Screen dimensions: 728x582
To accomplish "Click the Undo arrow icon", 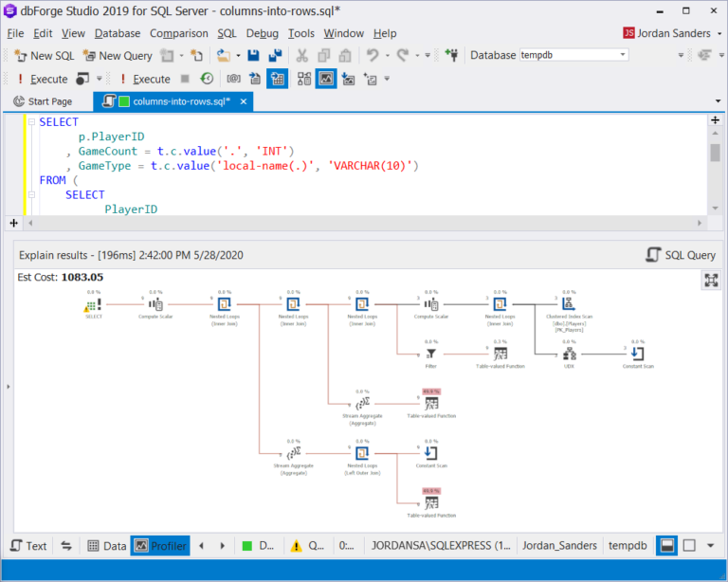I will click(373, 56).
